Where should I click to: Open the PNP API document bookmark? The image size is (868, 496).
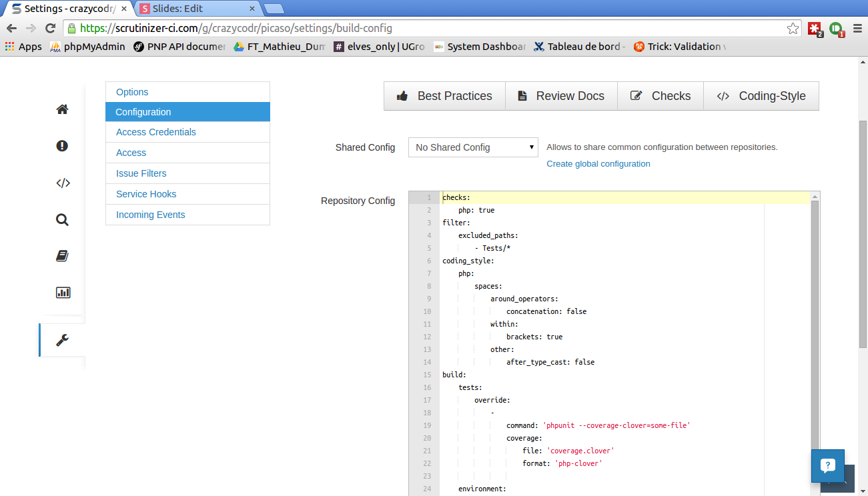179,47
